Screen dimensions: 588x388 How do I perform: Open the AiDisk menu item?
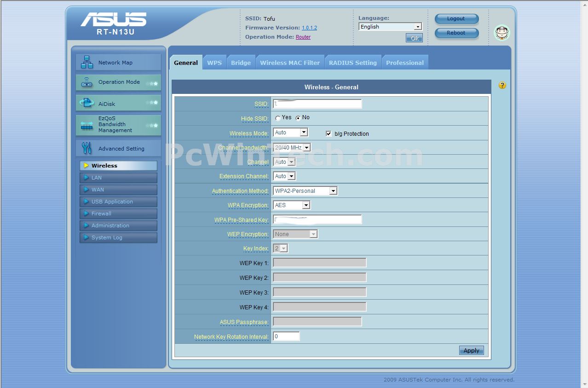coord(118,103)
